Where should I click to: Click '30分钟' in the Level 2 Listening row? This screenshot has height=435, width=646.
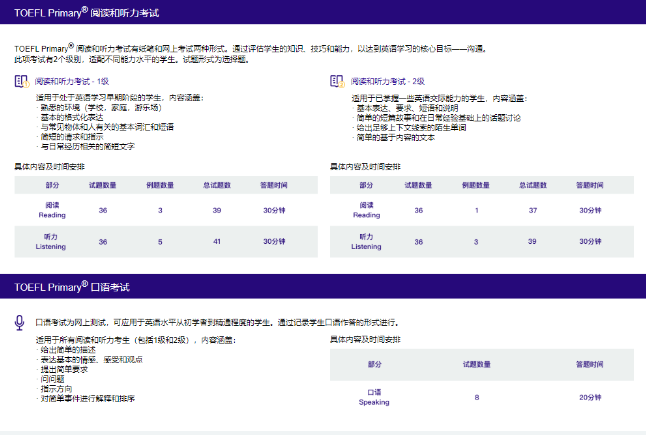tap(590, 242)
